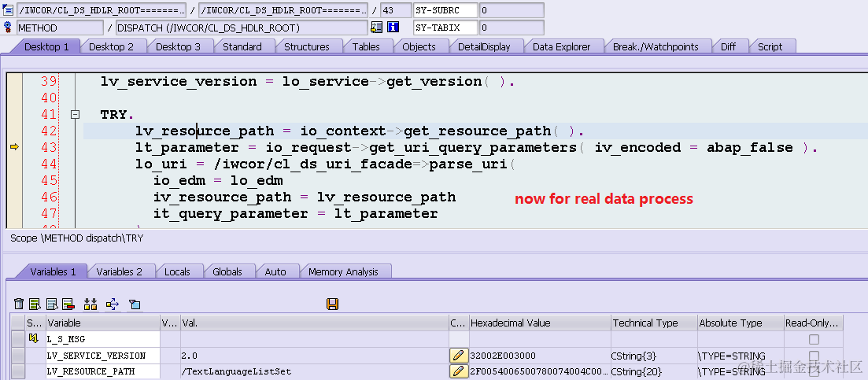Open the DetailDisplay tab

[484, 47]
